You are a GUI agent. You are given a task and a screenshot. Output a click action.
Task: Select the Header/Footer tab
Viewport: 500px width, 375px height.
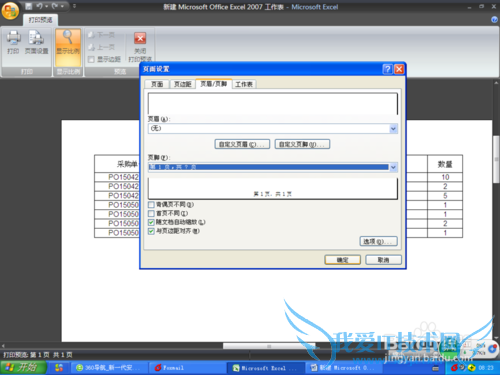[214, 84]
